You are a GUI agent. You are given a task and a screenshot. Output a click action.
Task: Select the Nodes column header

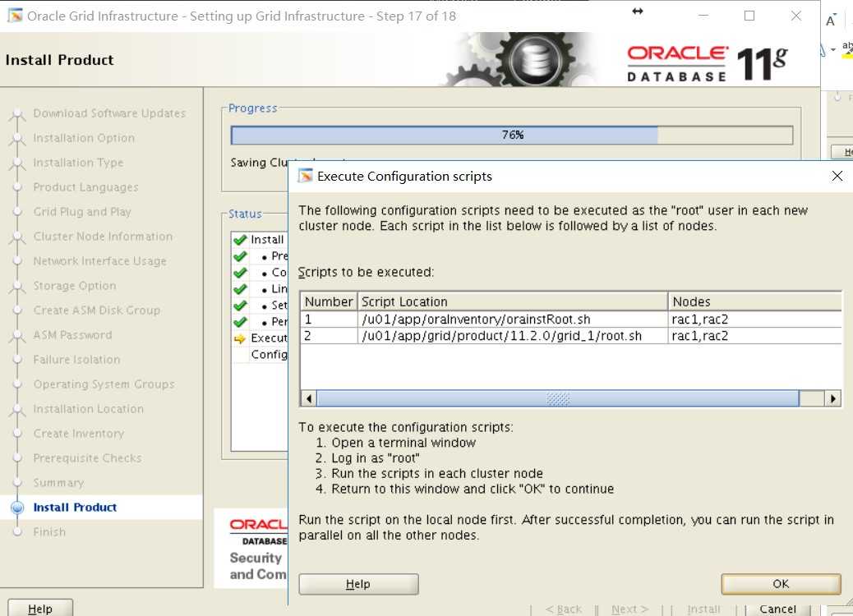(x=755, y=301)
